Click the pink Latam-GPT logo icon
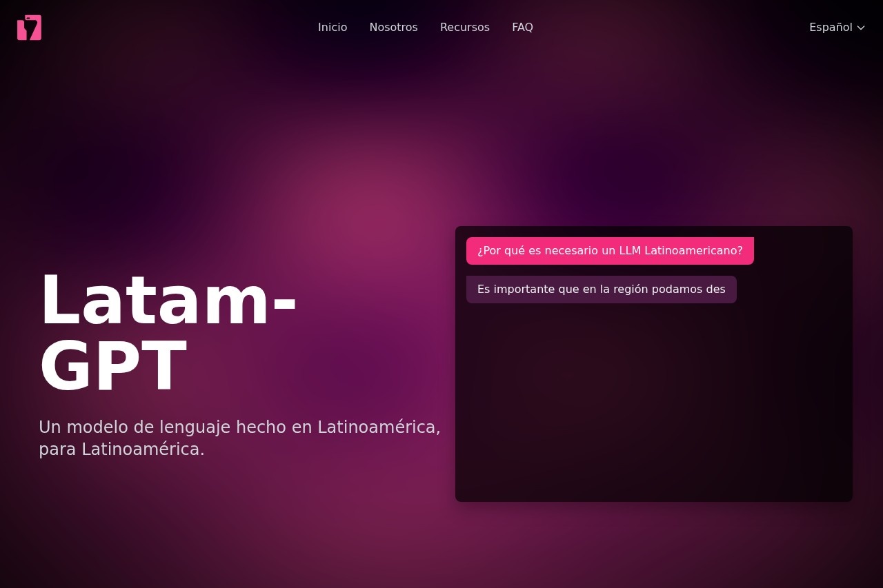The width and height of the screenshot is (883, 588). point(29,28)
